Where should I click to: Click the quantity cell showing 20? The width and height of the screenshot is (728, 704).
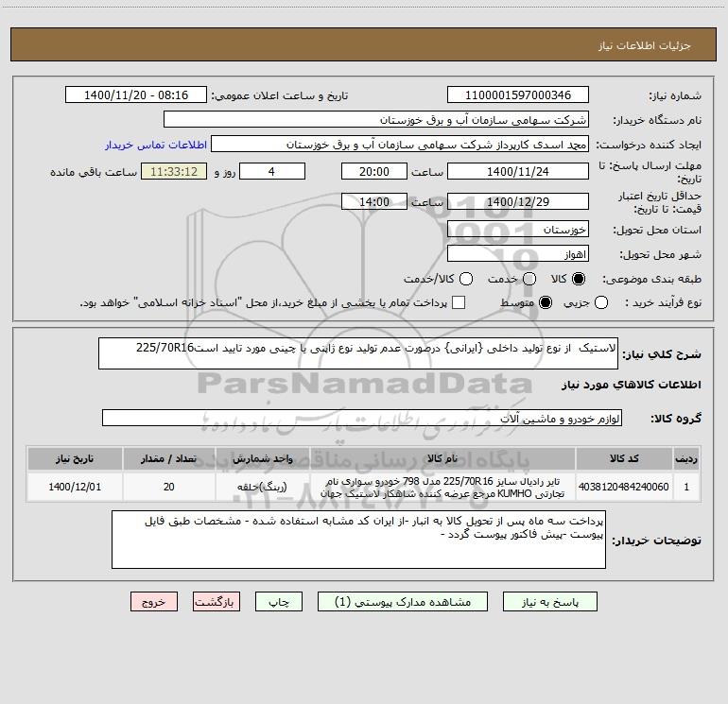click(168, 487)
